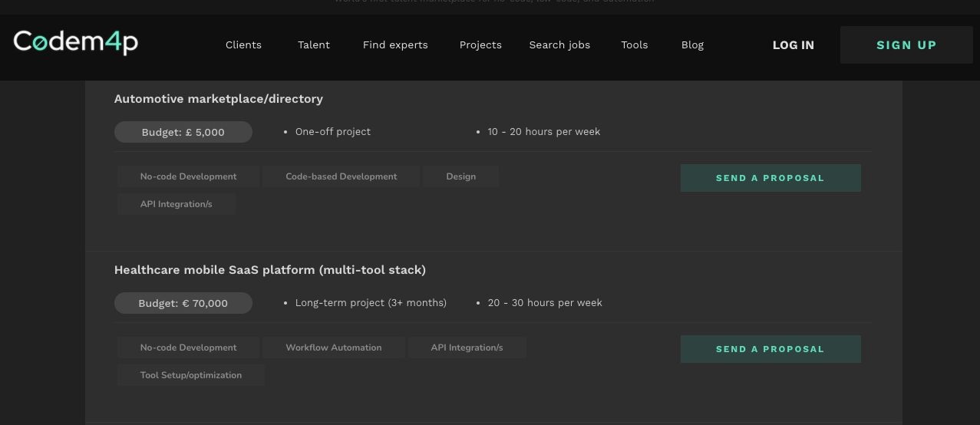Open the Tools nav item

(x=635, y=44)
